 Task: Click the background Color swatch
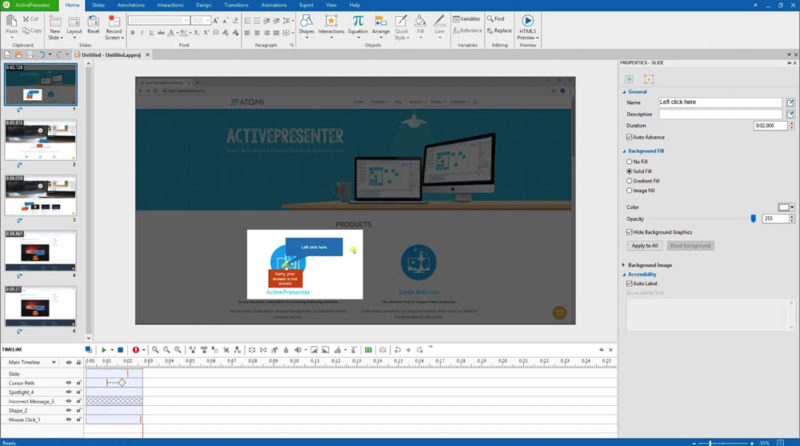[x=783, y=207]
